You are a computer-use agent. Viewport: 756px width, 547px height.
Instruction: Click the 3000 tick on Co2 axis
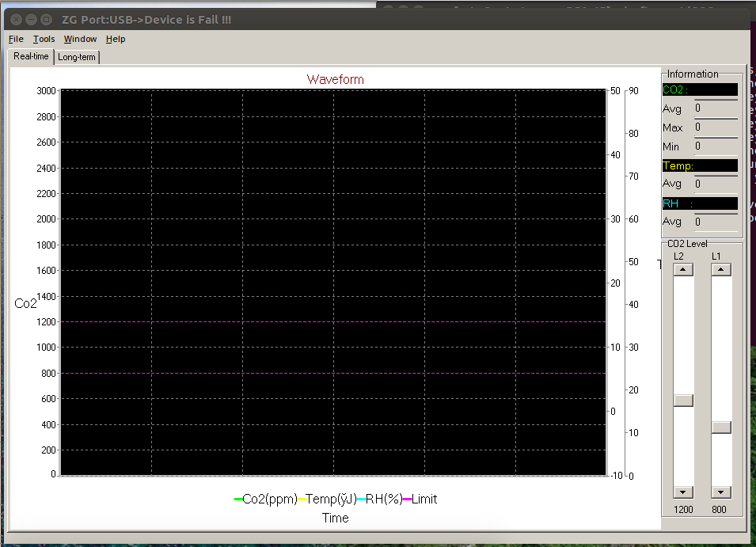tap(46, 90)
